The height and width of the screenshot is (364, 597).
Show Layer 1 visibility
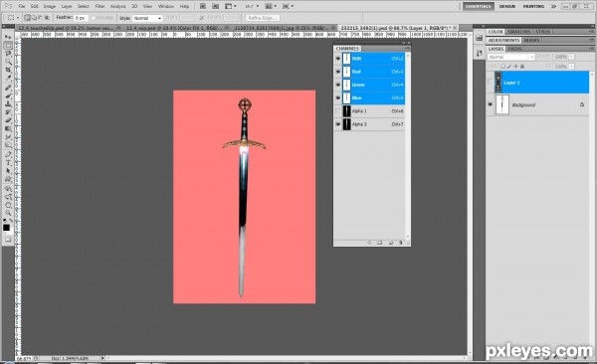click(x=491, y=83)
